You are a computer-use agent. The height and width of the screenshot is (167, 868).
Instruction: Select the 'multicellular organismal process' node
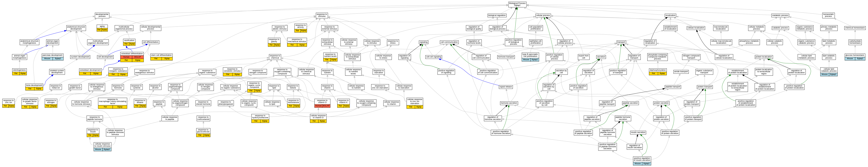(x=124, y=28)
